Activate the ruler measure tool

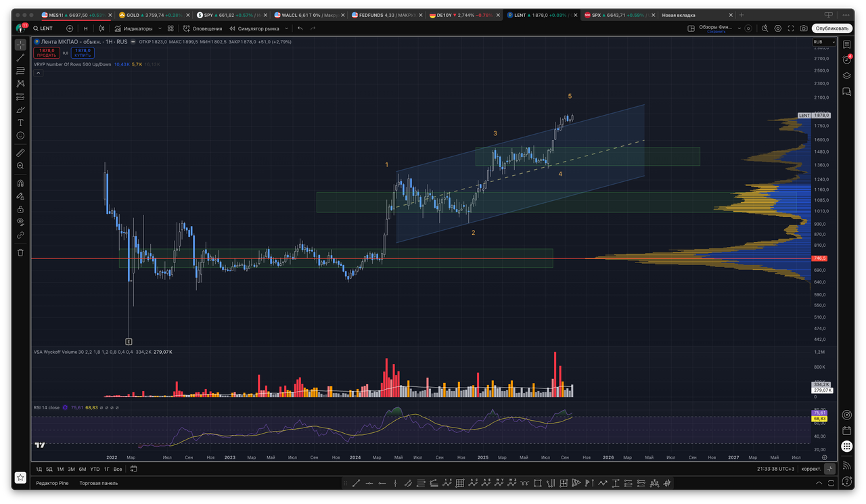(20, 153)
